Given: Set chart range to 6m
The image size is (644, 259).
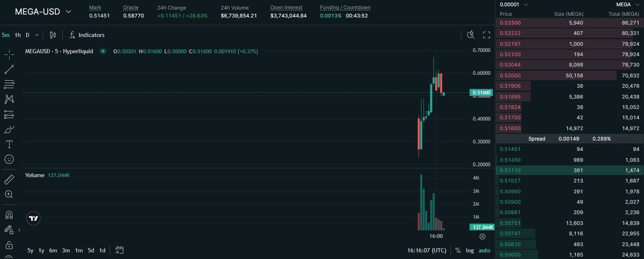Looking at the screenshot, I should click(x=53, y=250).
